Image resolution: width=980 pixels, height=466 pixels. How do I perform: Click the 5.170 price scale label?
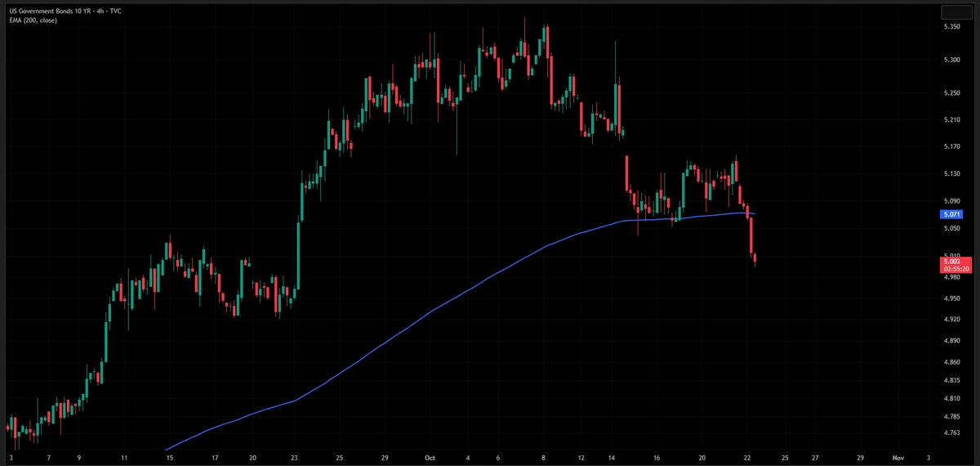[x=951, y=147]
